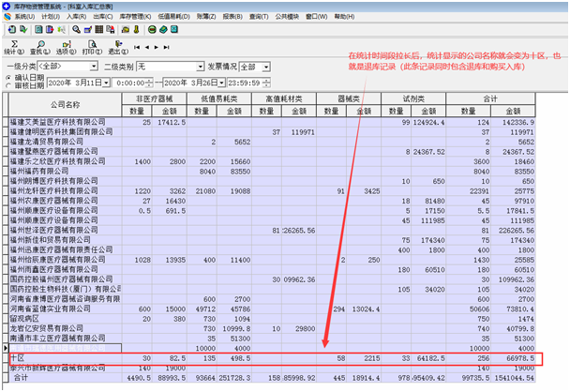Click the 打印 print preview icon
The height and width of the screenshot is (392, 570).
92,48
